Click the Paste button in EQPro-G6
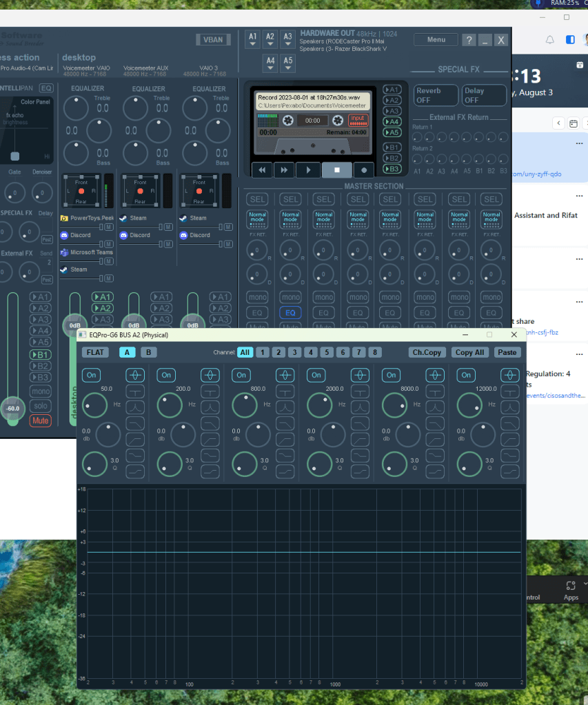Screen dimensions: 588x705 [507, 353]
